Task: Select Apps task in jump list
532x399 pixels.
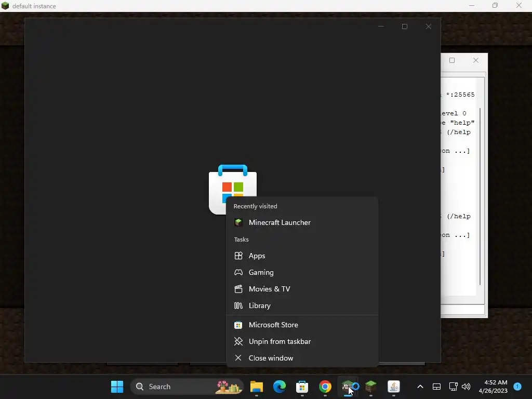Action: click(x=302, y=256)
